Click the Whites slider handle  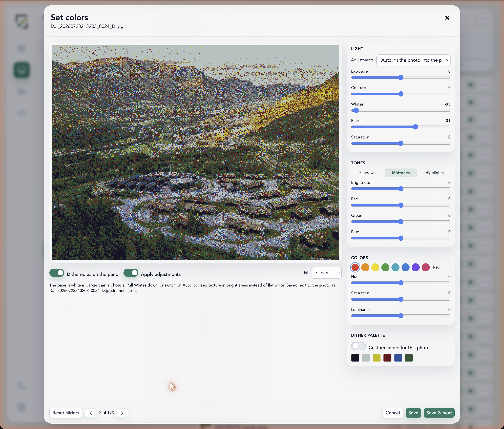[356, 111]
